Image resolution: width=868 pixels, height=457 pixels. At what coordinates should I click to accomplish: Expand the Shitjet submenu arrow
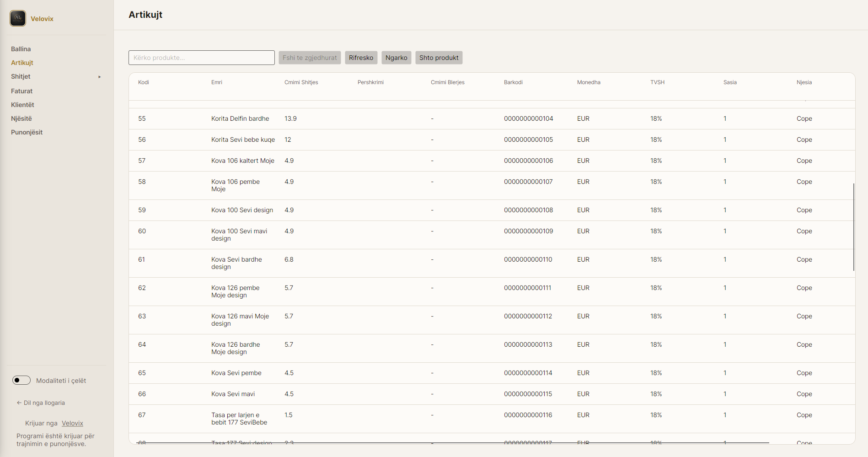pos(99,77)
